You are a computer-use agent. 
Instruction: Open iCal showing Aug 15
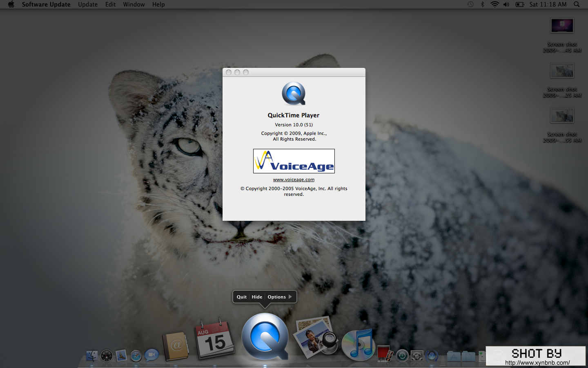215,339
